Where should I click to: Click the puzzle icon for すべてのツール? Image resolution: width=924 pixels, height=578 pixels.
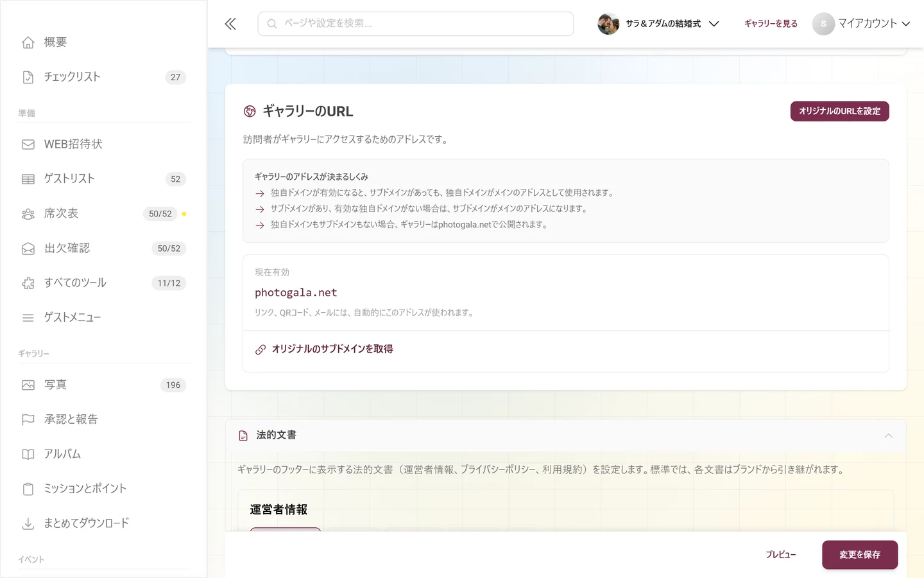pyautogui.click(x=28, y=283)
